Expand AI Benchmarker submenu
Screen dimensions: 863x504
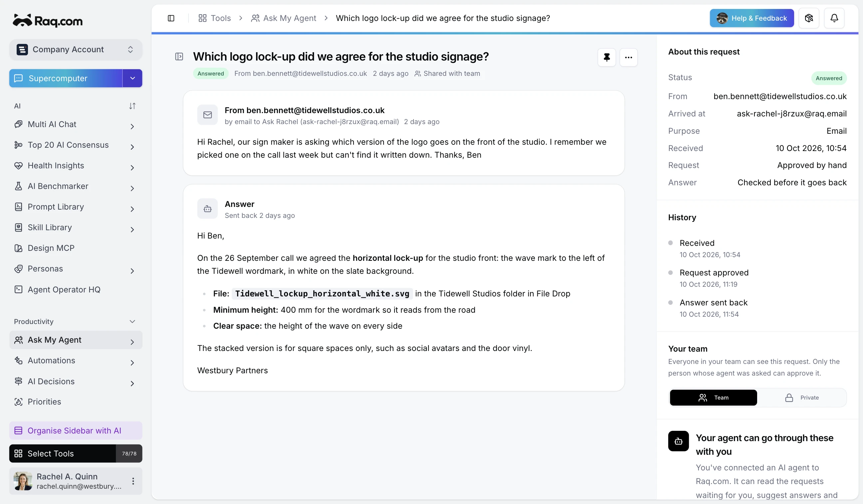[132, 188]
